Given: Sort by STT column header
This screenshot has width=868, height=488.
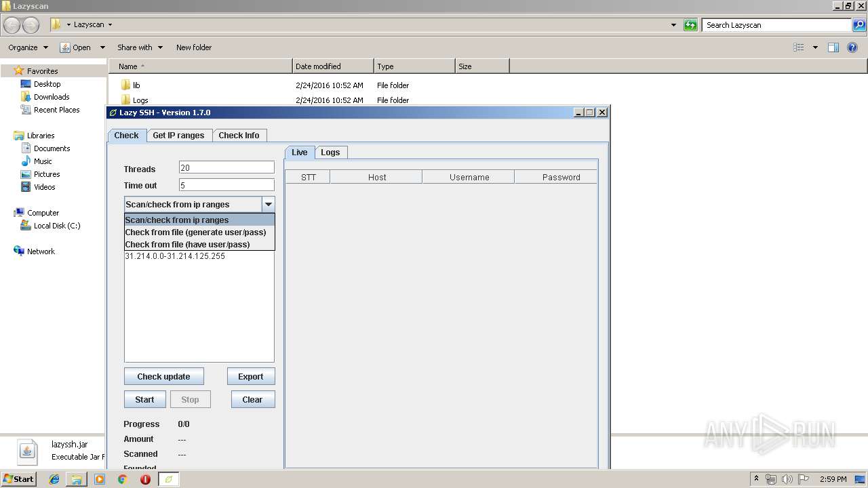Looking at the screenshot, I should coord(308,178).
